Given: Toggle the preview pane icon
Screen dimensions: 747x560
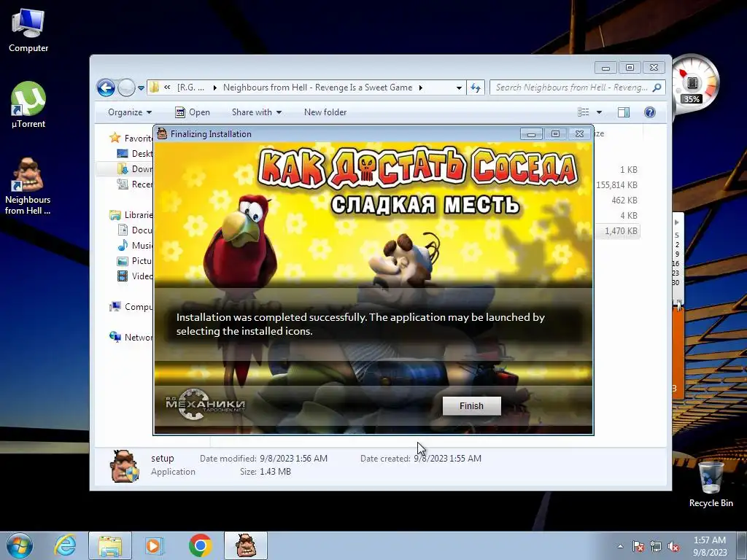Looking at the screenshot, I should pos(624,112).
